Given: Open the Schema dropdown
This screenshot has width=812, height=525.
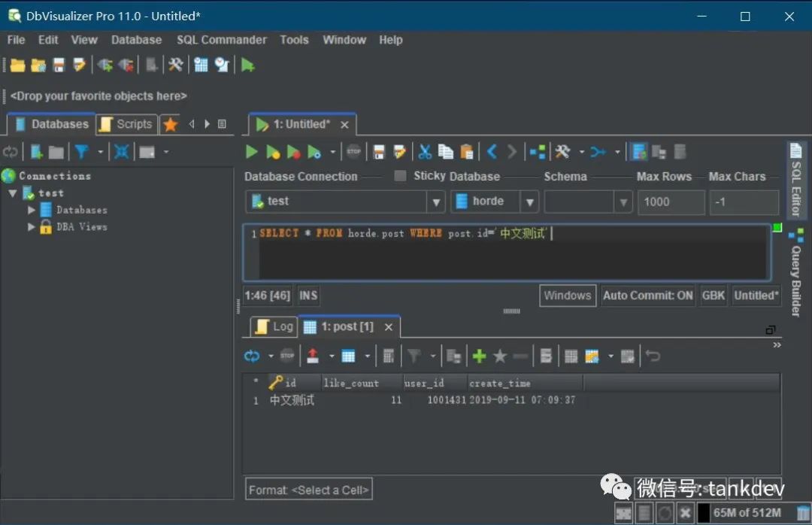Looking at the screenshot, I should [623, 202].
